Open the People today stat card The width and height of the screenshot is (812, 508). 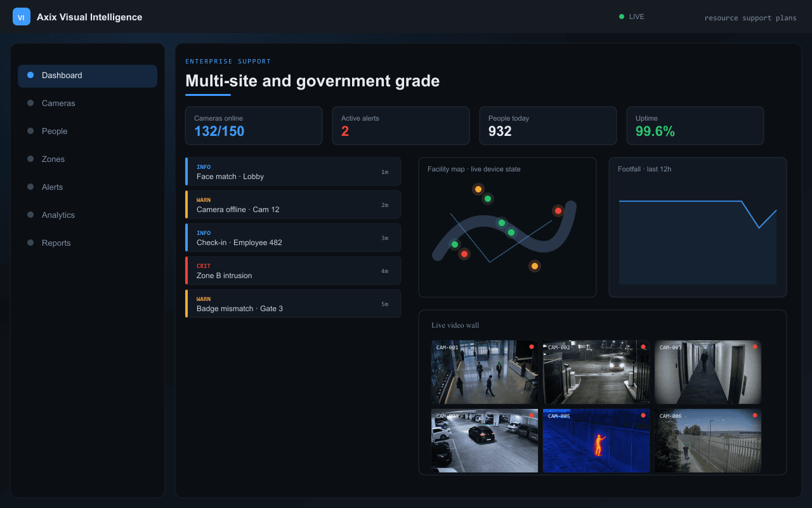pyautogui.click(x=548, y=126)
